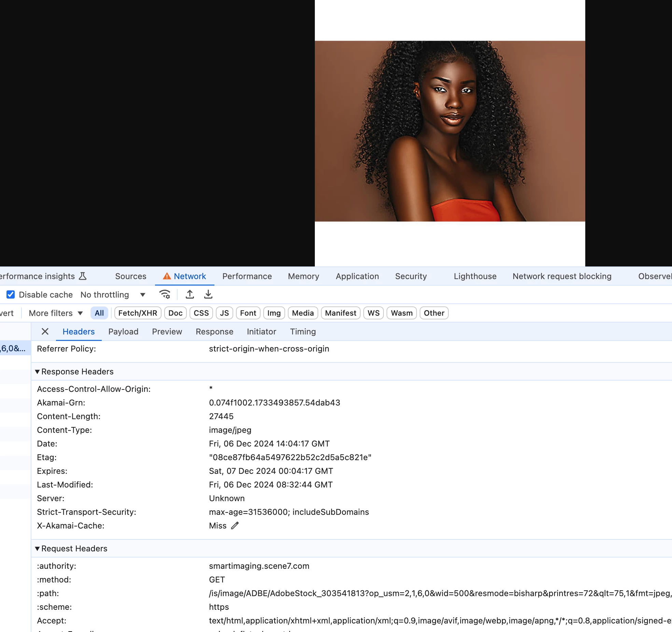Click the import HAR upload icon

pos(190,294)
